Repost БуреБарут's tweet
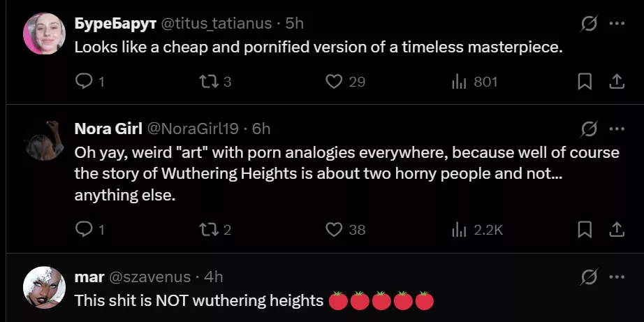The image size is (644, 322). click(x=208, y=82)
